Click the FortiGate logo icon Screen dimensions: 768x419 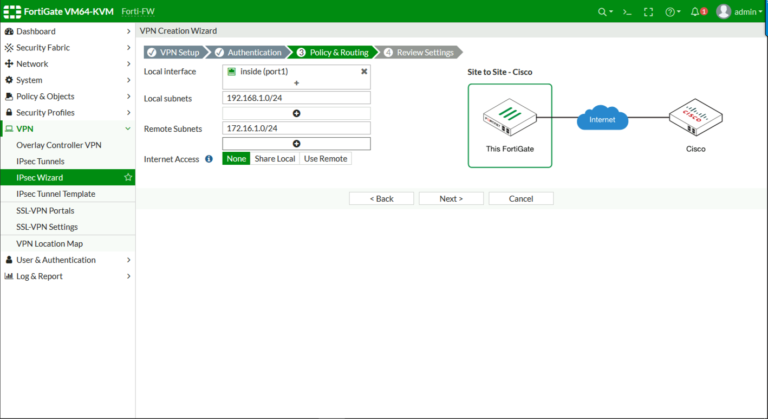click(12, 12)
